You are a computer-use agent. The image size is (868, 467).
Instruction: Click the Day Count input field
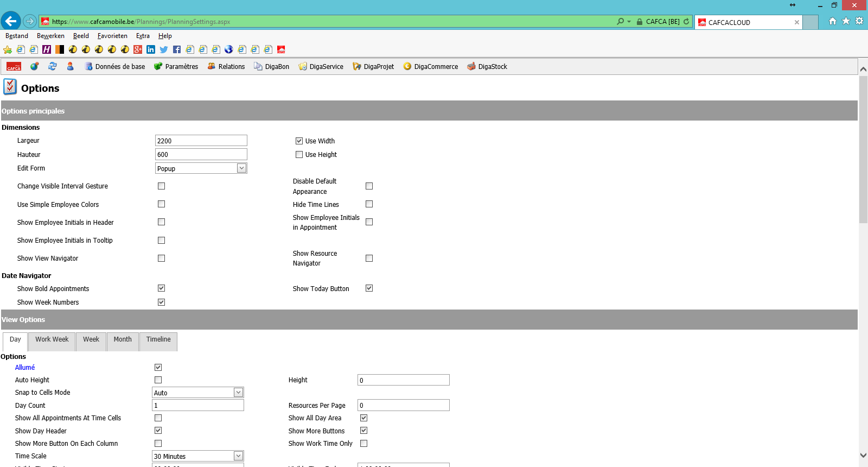point(198,405)
